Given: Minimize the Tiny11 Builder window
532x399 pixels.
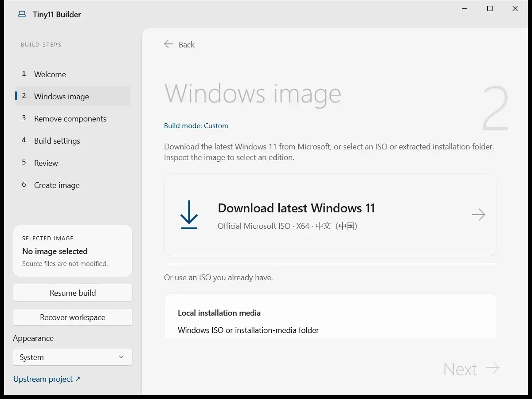Looking at the screenshot, I should pos(465,8).
